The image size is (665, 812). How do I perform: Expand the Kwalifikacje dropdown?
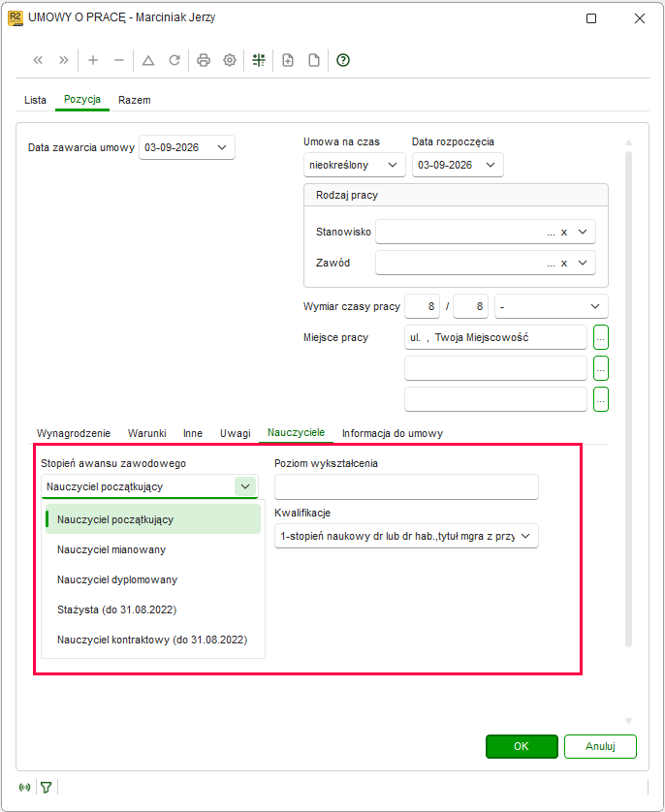pyautogui.click(x=525, y=536)
